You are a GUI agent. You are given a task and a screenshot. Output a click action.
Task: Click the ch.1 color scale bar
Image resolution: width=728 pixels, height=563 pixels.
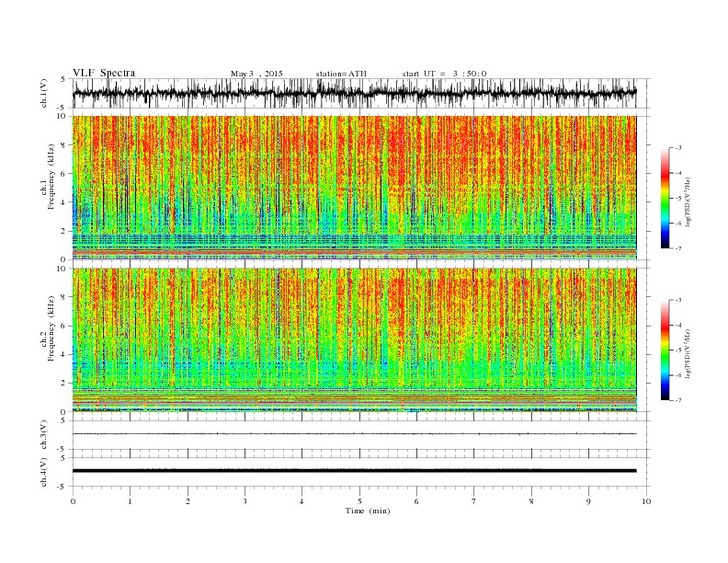click(665, 198)
